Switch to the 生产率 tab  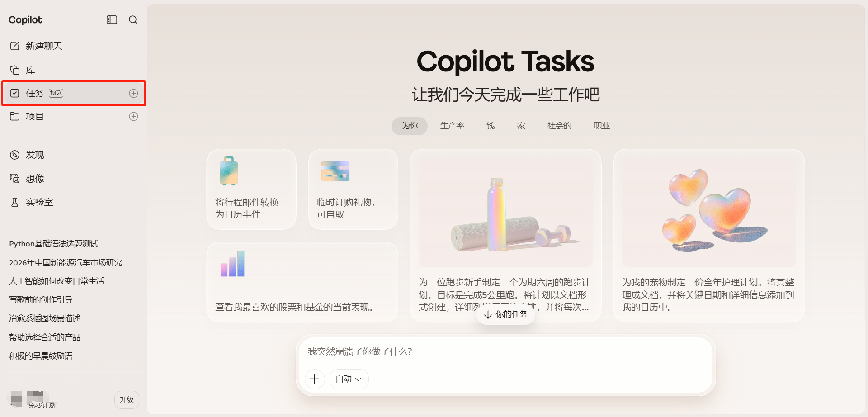[x=452, y=126]
